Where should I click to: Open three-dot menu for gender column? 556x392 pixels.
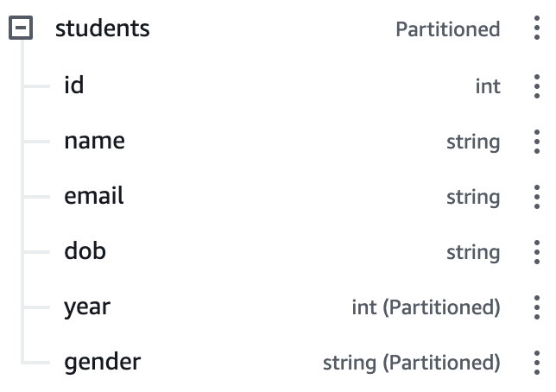tap(537, 363)
